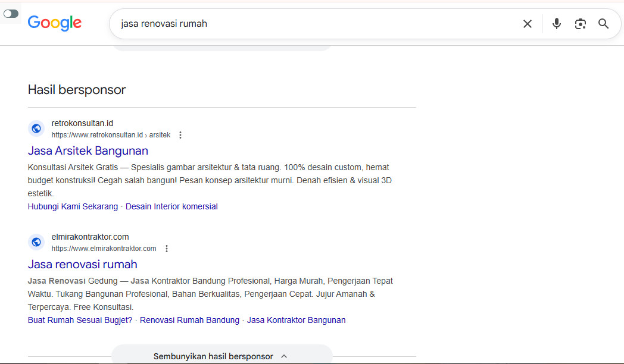Screen dimensions: 624x364
Task: Flip the toggle switch beside Google logo
Action: 11,14
